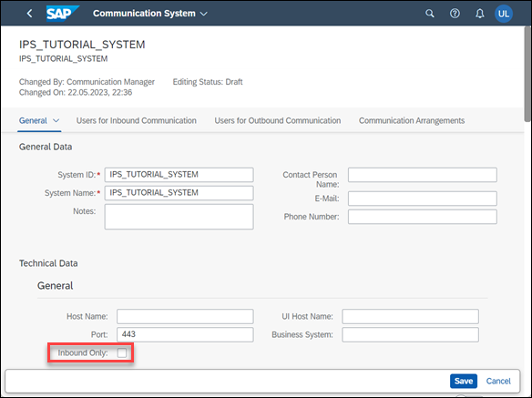
Task: Open notifications bell icon
Action: point(479,14)
